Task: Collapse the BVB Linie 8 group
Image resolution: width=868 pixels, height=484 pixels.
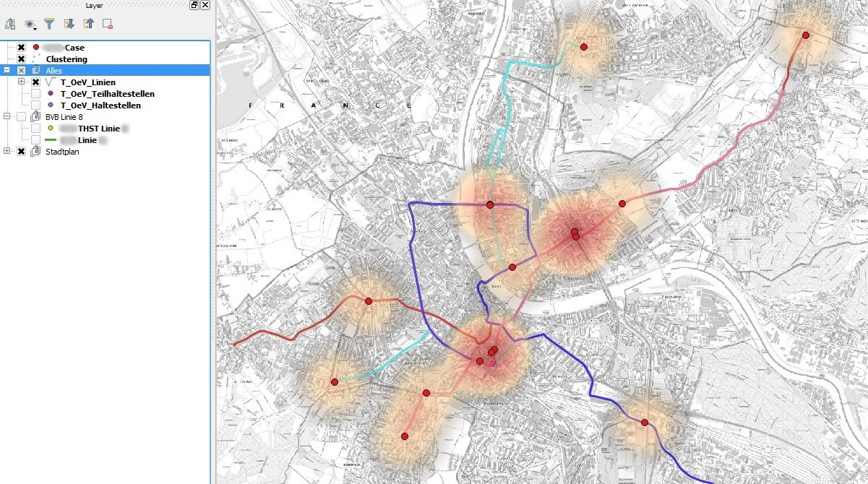Action: pyautogui.click(x=7, y=117)
